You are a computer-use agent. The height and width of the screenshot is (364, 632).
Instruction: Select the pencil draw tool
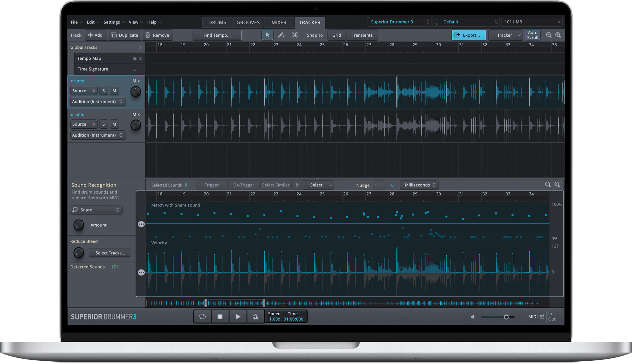[x=281, y=35]
